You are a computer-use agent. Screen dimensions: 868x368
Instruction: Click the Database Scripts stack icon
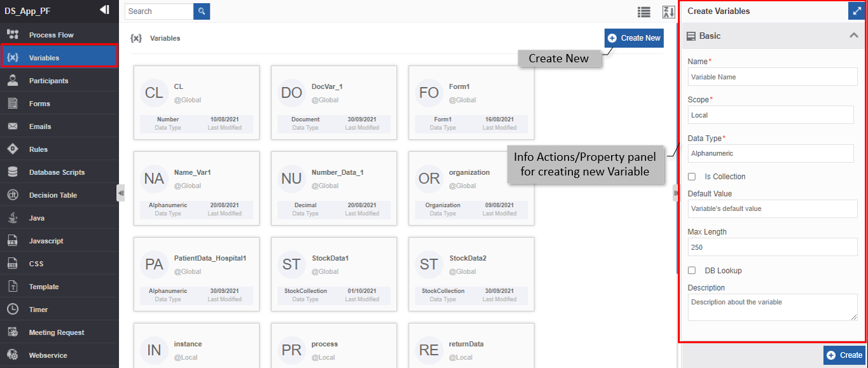[x=13, y=172]
